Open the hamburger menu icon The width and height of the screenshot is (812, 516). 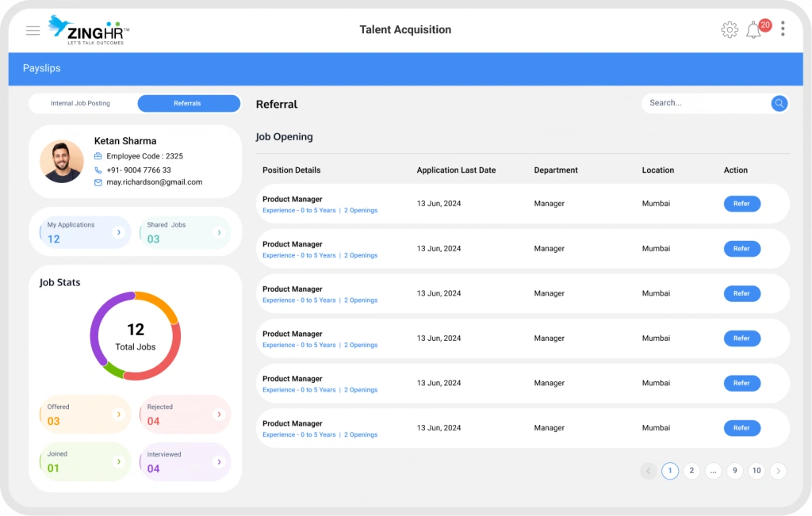tap(33, 31)
